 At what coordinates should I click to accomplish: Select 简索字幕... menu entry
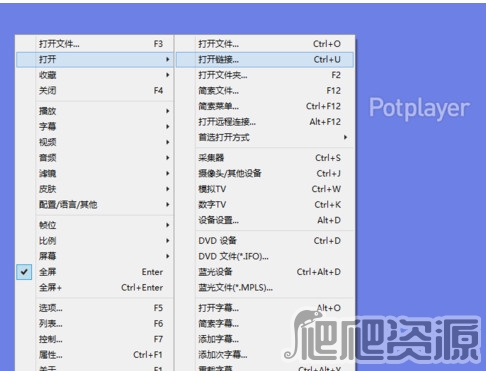(265, 324)
